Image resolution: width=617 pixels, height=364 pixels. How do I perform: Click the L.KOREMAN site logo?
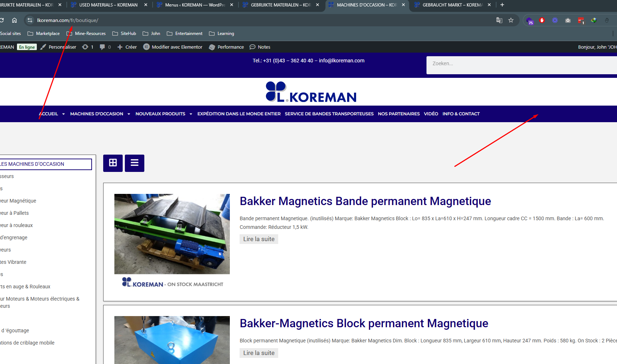click(311, 92)
